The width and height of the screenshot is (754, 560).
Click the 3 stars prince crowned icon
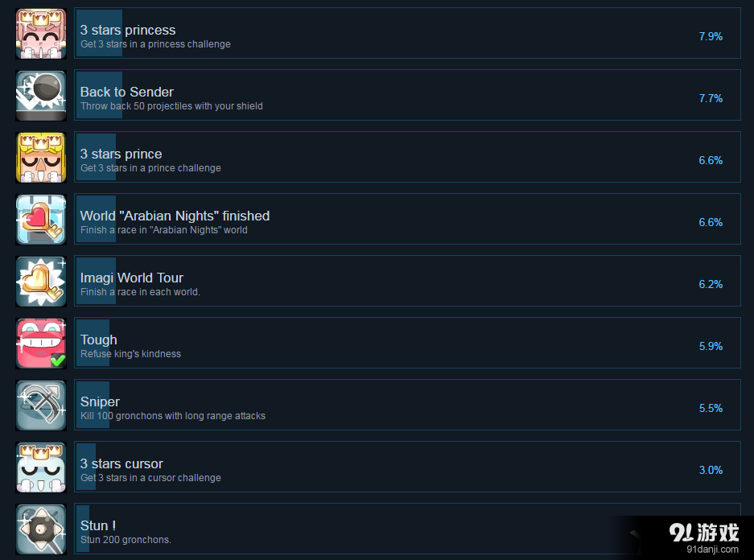[41, 158]
